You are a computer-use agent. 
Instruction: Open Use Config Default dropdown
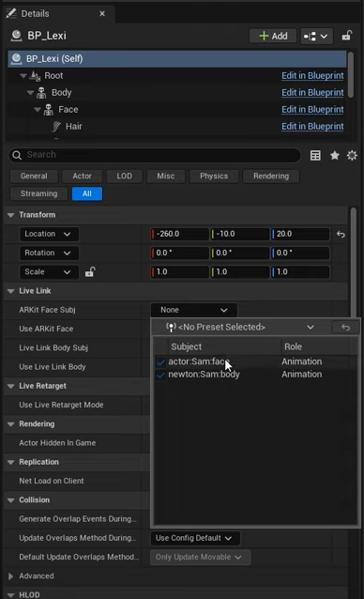tap(195, 538)
